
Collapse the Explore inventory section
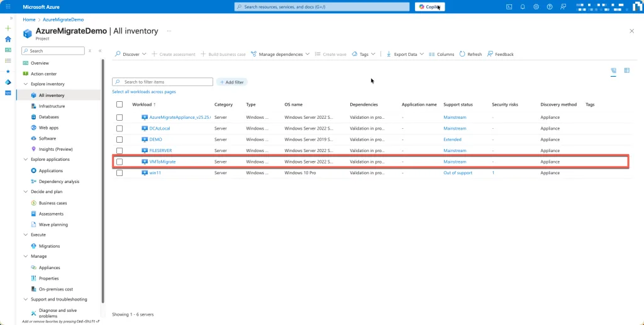(26, 84)
